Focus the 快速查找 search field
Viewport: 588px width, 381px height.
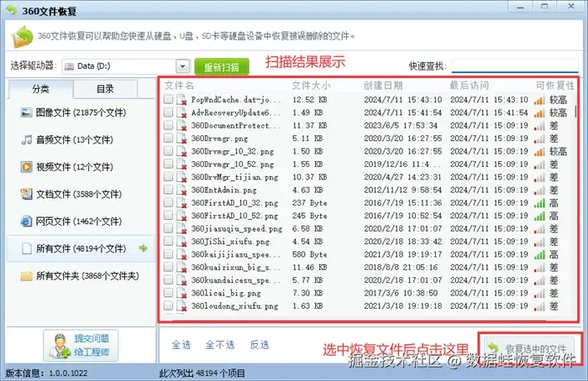click(x=515, y=66)
